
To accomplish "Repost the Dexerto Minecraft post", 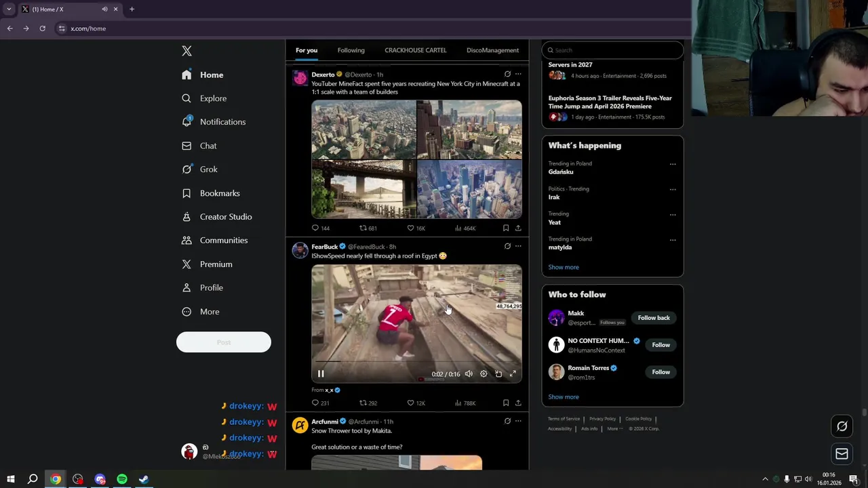I will coord(368,228).
